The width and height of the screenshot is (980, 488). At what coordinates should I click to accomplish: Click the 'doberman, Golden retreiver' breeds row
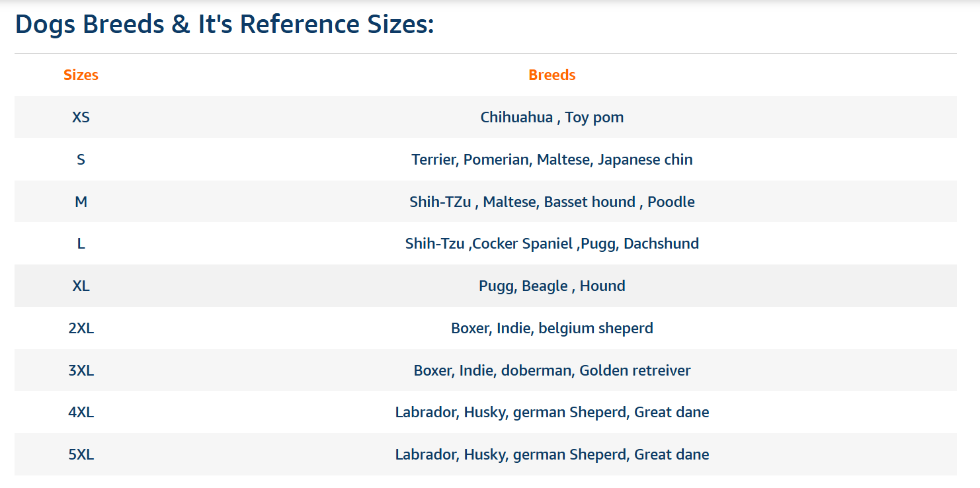(551, 370)
